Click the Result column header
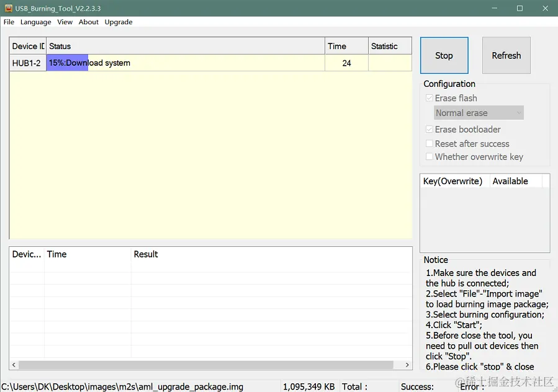The height and width of the screenshot is (392, 558). (271, 254)
